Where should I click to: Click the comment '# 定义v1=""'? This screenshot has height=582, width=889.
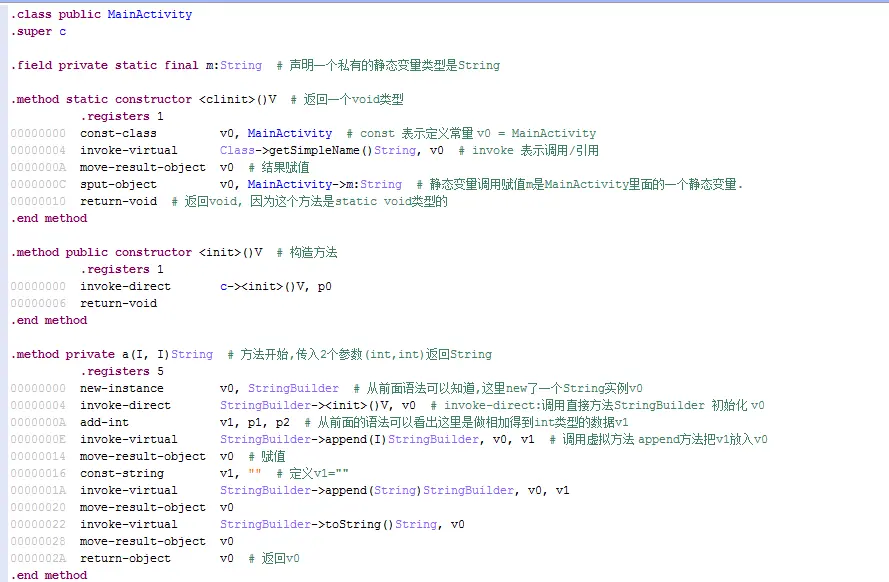(x=312, y=473)
